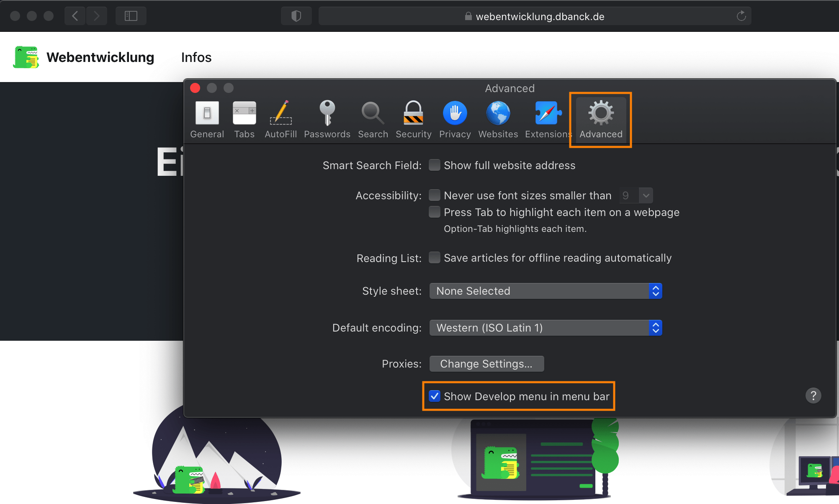Reload the page with refresh icon
This screenshot has height=504, width=839.
coord(741,16)
